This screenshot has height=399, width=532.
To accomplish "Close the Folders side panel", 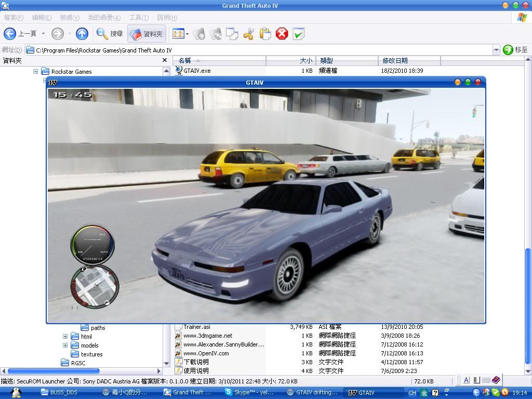I will click(x=165, y=60).
